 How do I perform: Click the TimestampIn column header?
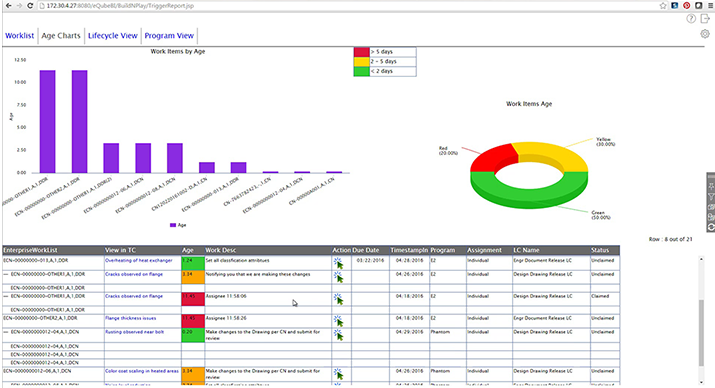click(x=409, y=250)
